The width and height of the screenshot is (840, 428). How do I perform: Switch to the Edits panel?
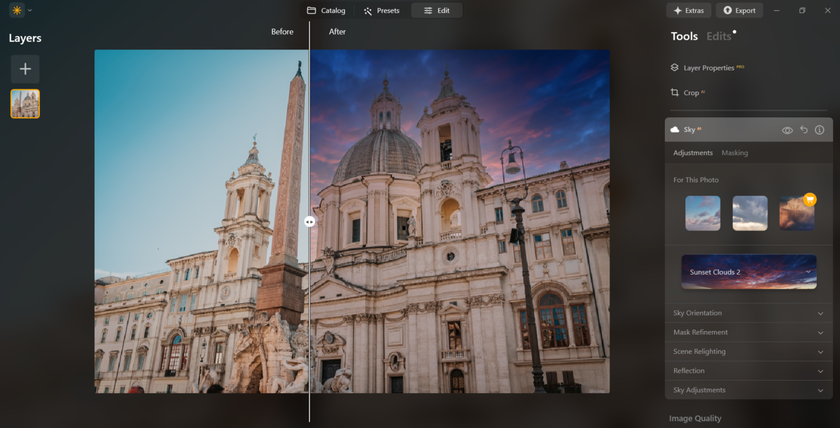pyautogui.click(x=719, y=36)
